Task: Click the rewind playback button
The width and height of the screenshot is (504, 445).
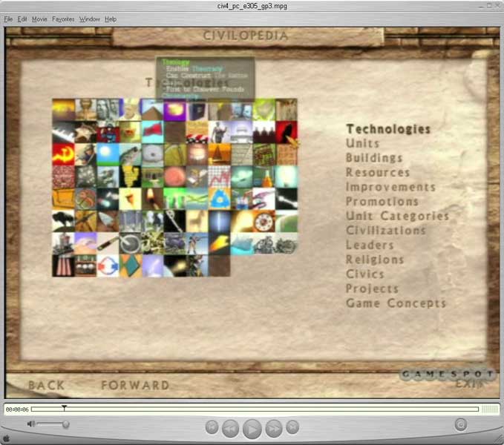Action: coord(230,427)
